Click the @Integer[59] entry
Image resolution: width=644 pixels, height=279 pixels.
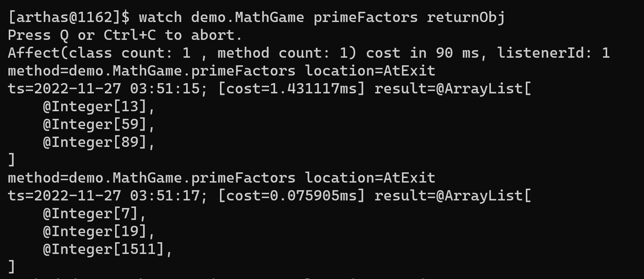pyautogui.click(x=95, y=125)
